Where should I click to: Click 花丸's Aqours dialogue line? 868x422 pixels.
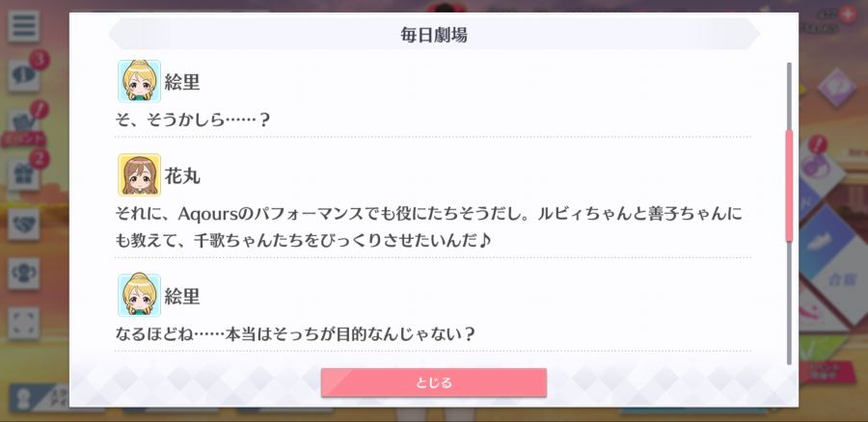click(x=429, y=226)
